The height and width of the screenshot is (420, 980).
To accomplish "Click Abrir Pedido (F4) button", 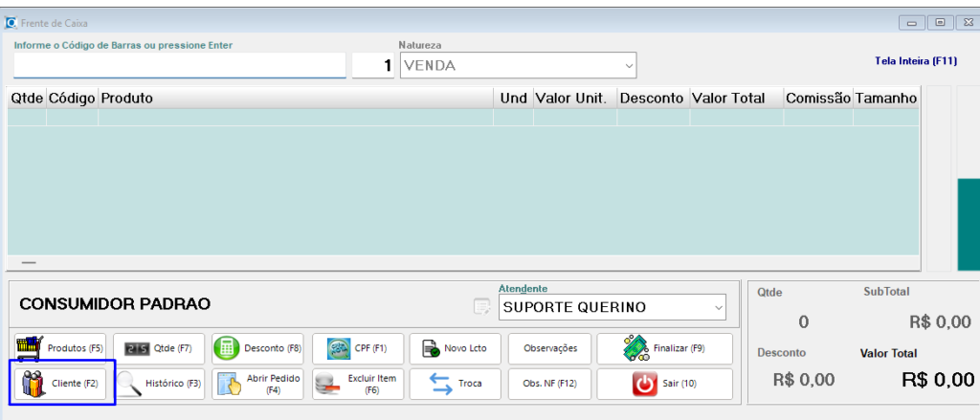I will tap(258, 384).
